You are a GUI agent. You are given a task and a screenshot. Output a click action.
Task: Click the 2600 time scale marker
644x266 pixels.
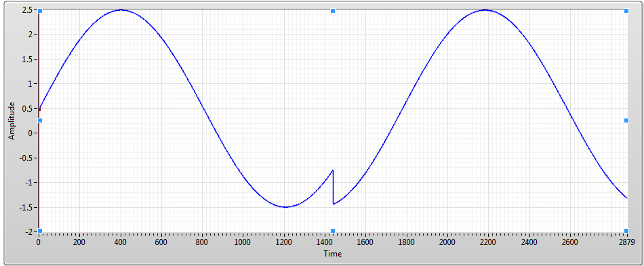click(569, 242)
